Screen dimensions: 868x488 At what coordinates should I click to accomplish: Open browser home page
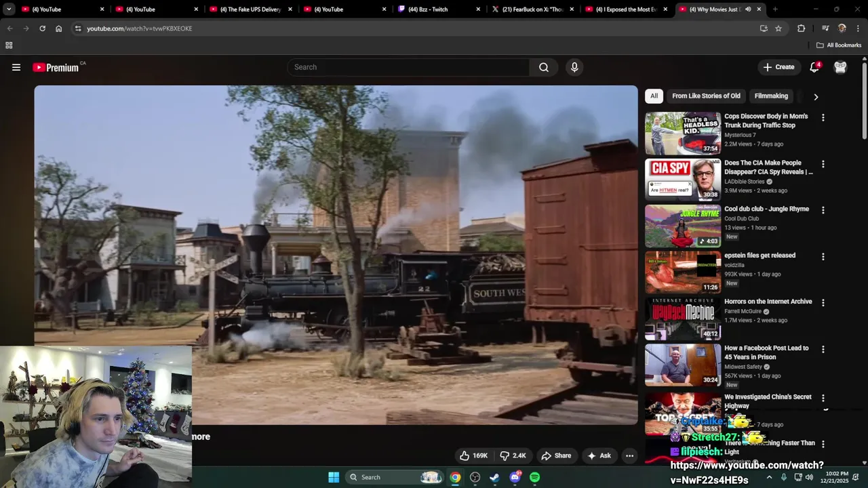click(x=58, y=28)
